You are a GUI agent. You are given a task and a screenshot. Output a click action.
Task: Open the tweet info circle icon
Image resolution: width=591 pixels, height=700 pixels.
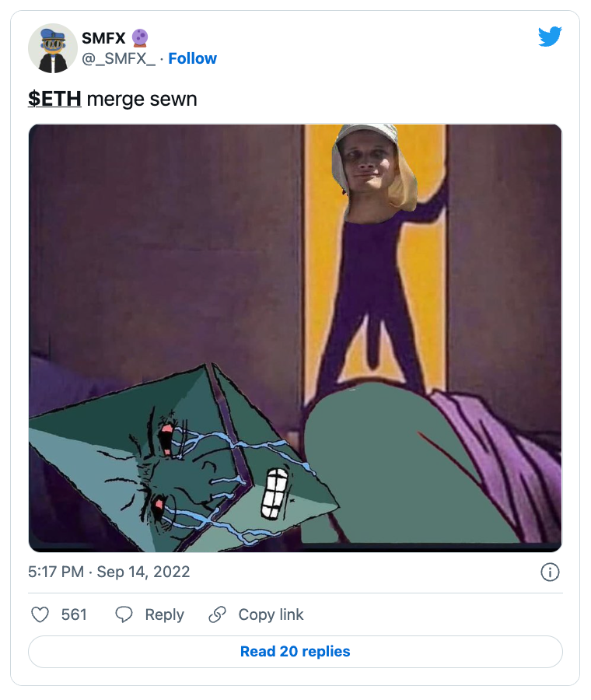[x=550, y=572]
